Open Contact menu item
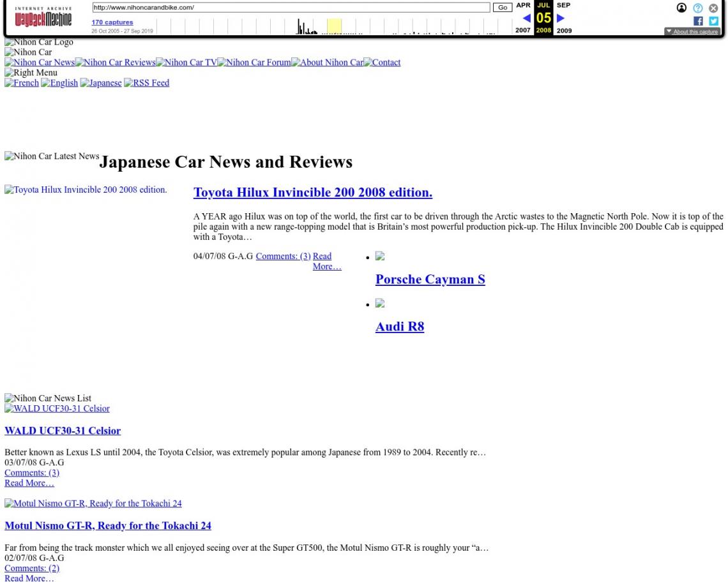Screen dimensions: 728x582 tap(382, 62)
